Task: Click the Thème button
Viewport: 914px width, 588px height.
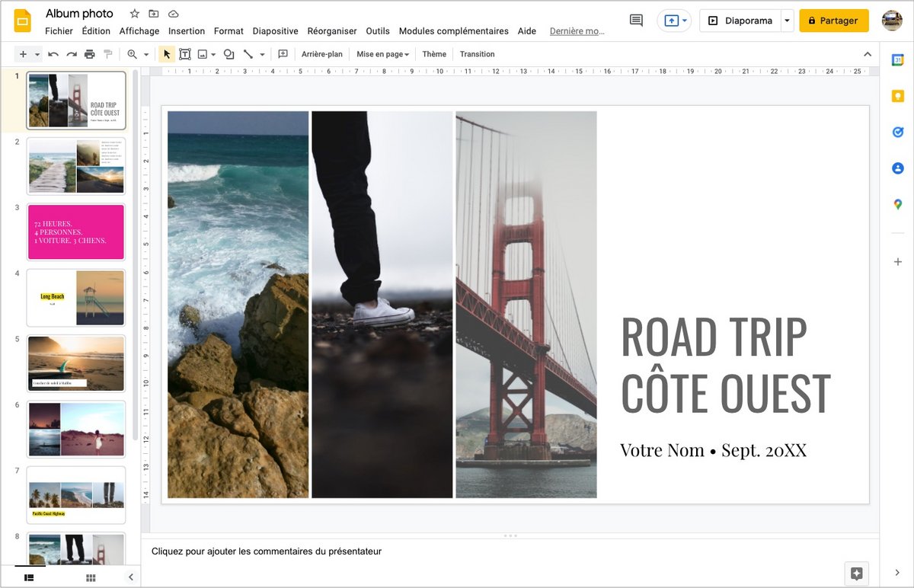Action: coord(434,54)
